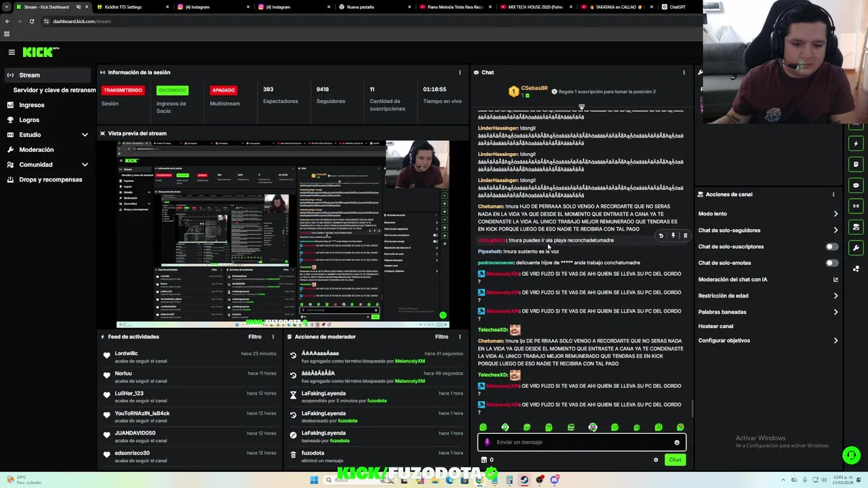Click the reply arrow on hovered chat message
Screen dimensions: 868x488
pyautogui.click(x=661, y=236)
